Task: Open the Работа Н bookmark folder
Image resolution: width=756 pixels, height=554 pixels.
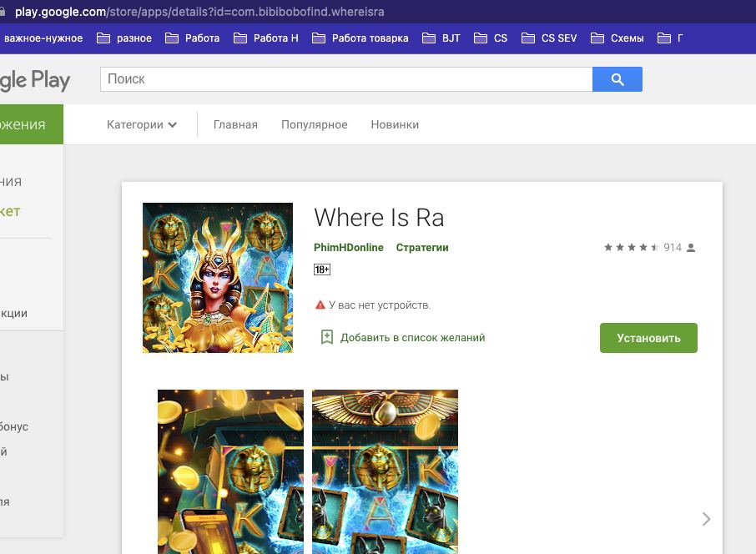Action: pyautogui.click(x=266, y=38)
